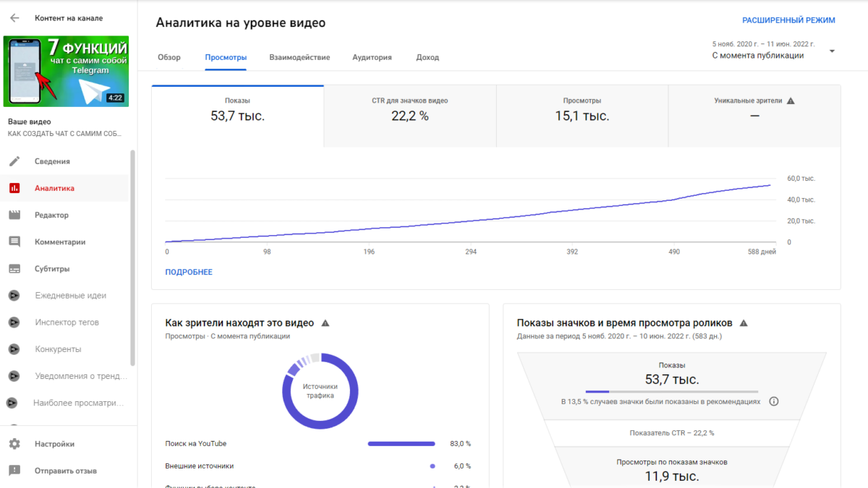Click warning triangle beside Показы значков heading

(744, 323)
